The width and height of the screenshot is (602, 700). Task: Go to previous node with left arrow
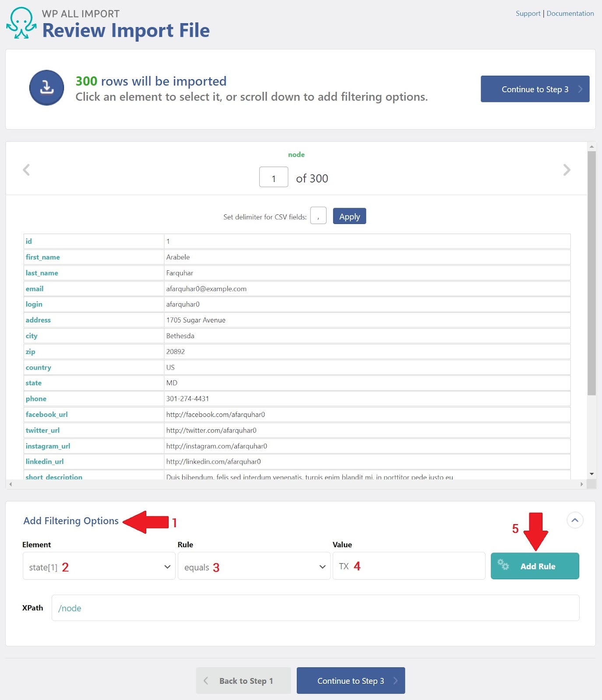(26, 170)
